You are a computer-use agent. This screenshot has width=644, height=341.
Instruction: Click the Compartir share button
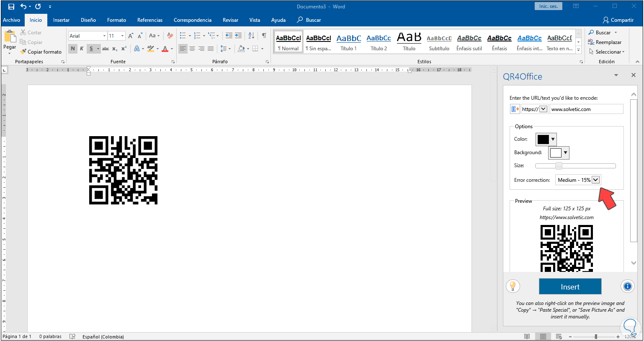(618, 20)
